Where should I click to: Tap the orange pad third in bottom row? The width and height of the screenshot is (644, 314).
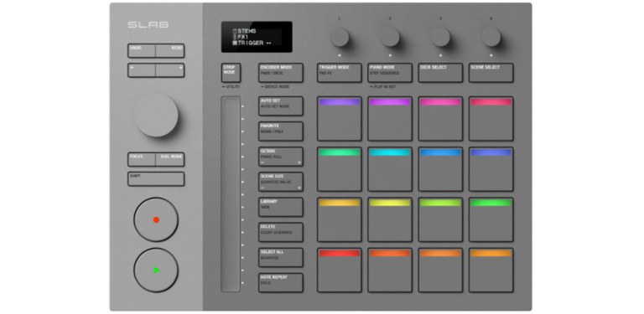point(440,270)
